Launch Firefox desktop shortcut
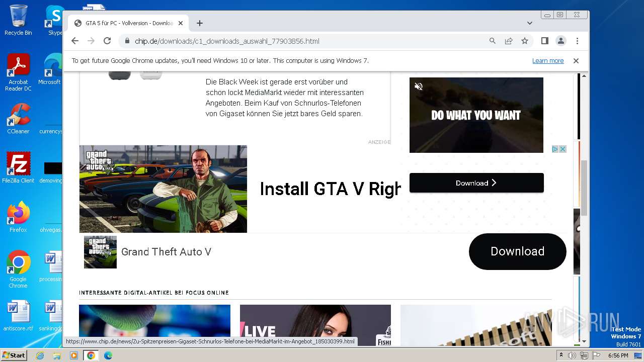The width and height of the screenshot is (644, 362). [18, 217]
